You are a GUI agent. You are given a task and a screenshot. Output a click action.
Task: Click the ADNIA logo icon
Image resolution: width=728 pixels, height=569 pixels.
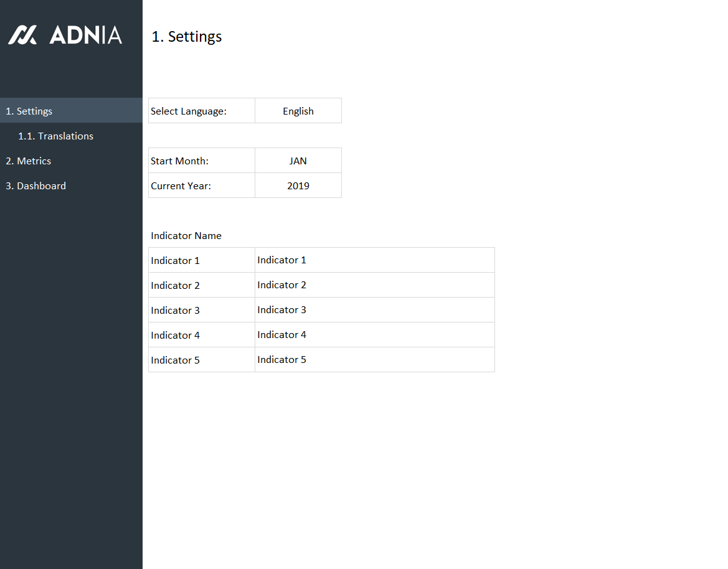[x=22, y=35]
